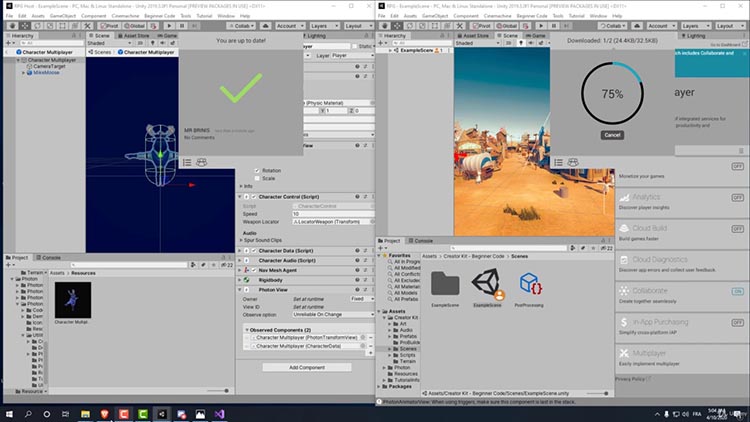
Task: Select the Move tool in left Unity window
Action: pos(25,26)
